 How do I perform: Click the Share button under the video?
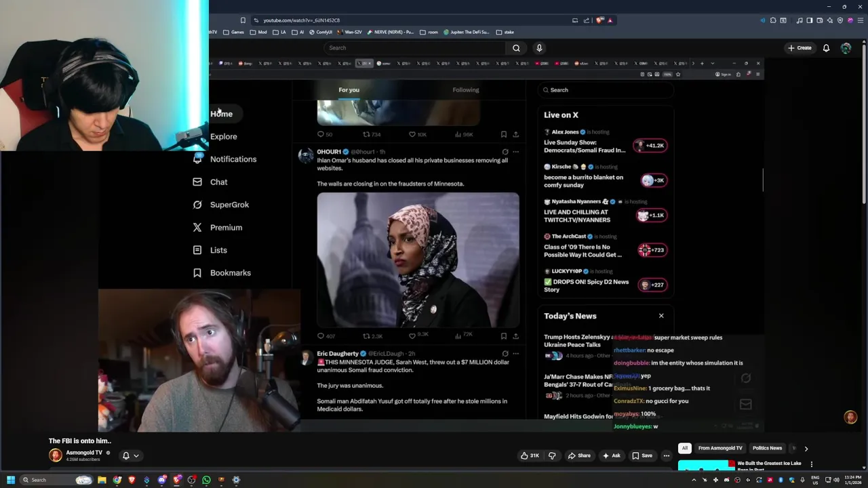coord(579,455)
